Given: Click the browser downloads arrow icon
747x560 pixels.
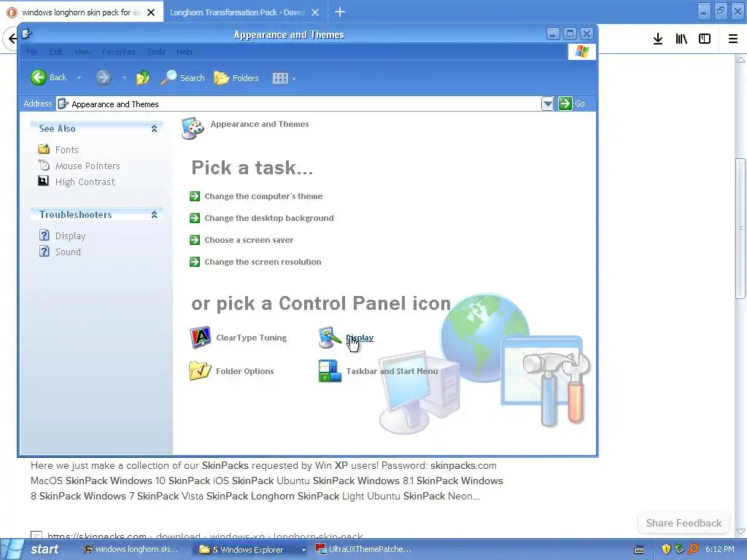Looking at the screenshot, I should tap(658, 39).
